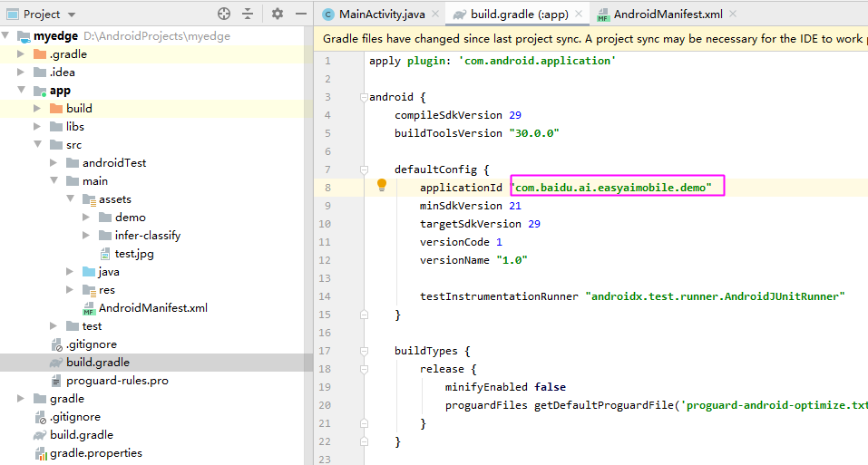
Task: Collapse the myedge project root node
Action: pyautogui.click(x=5, y=36)
